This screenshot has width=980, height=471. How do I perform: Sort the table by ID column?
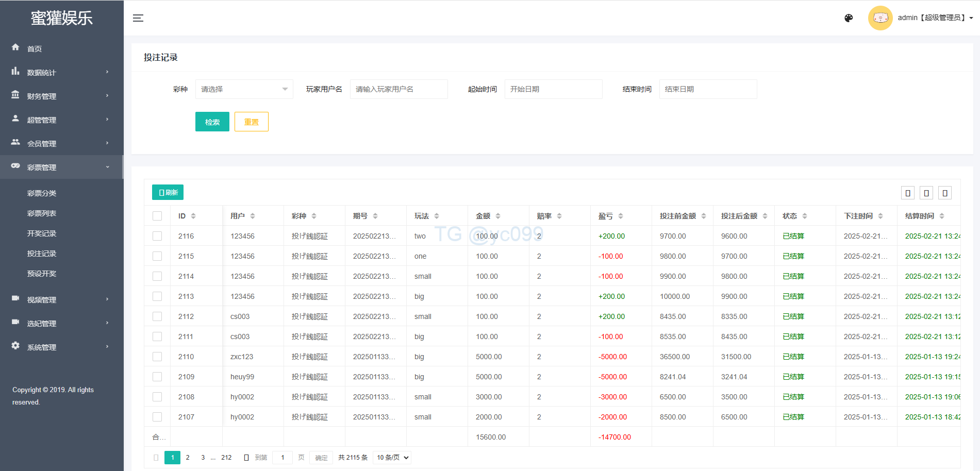pos(193,216)
